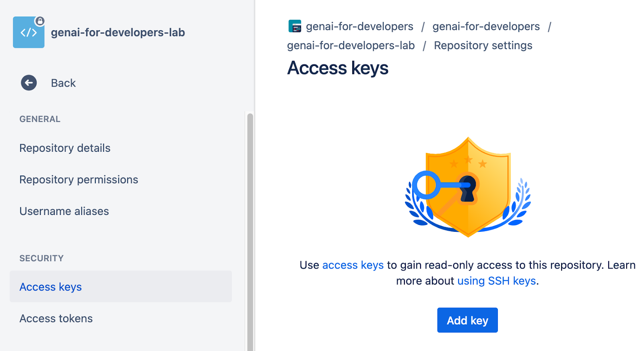Open Repository permissions settings
Image resolution: width=644 pixels, height=351 pixels.
(78, 180)
